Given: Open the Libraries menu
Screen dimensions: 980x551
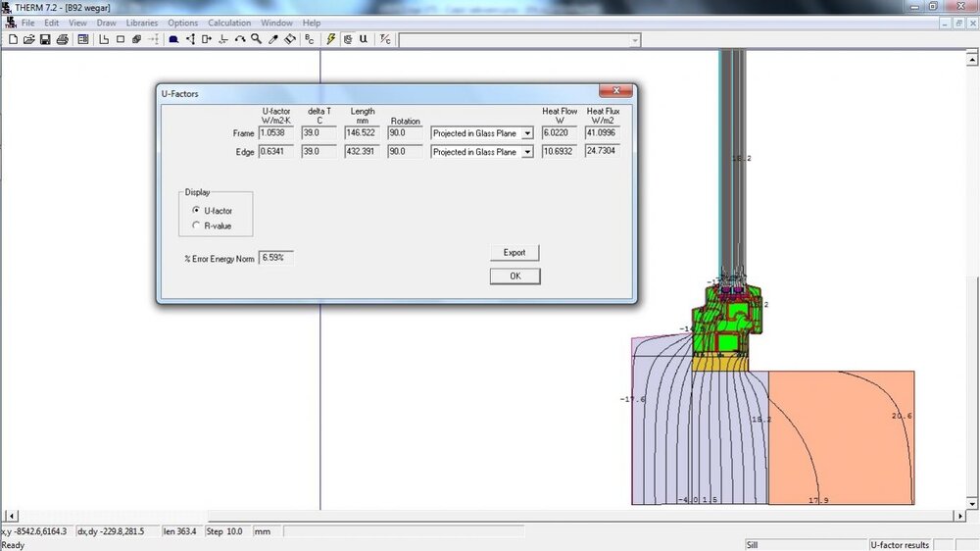Looking at the screenshot, I should pos(141,23).
